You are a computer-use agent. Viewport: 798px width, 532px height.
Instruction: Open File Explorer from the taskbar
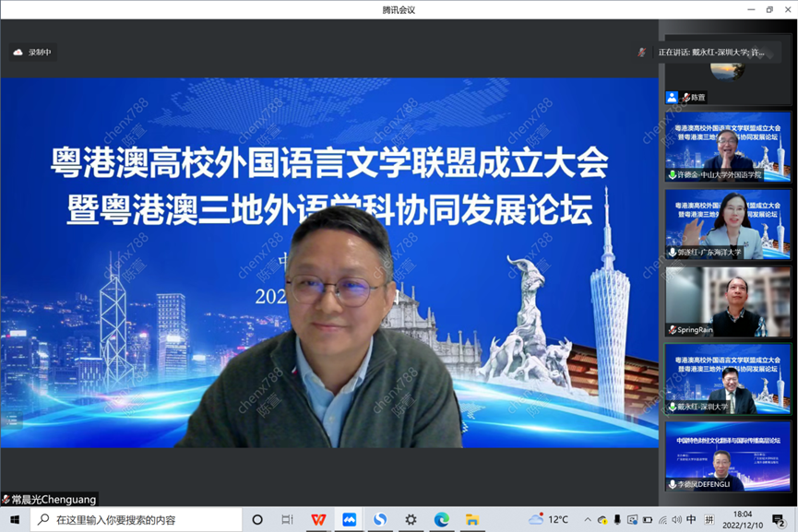pyautogui.click(x=471, y=519)
